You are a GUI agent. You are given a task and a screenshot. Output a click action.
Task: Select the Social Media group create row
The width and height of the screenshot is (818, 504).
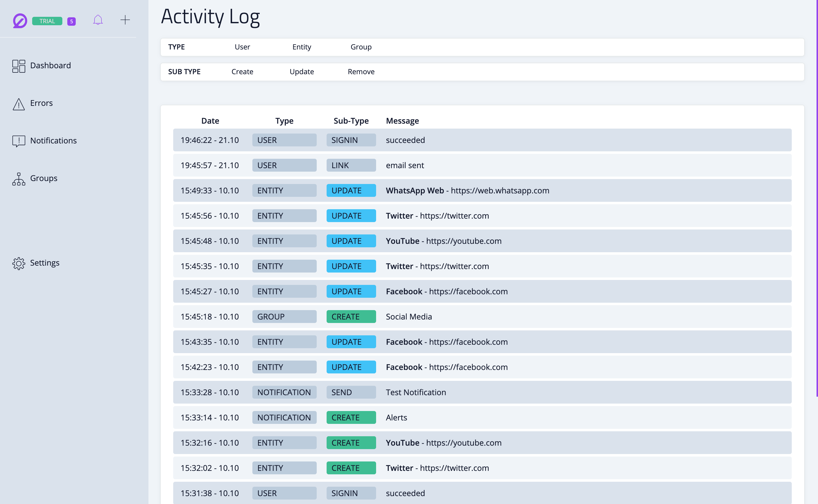tap(409, 317)
